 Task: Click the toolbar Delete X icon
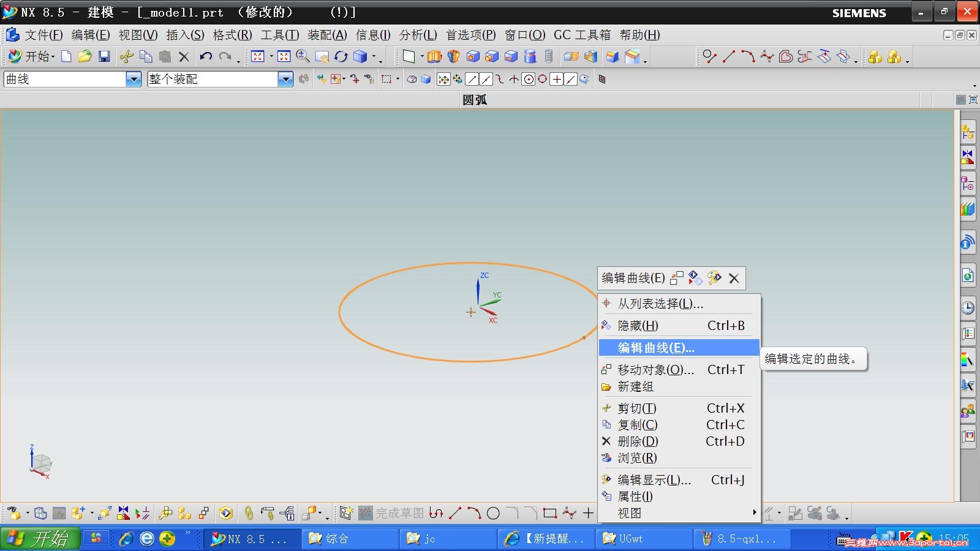184,57
